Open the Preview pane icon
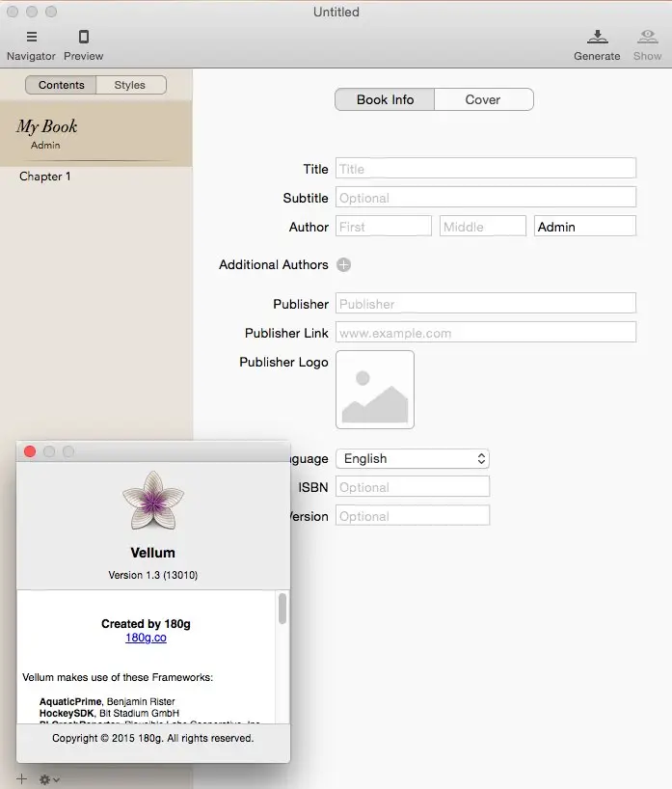Viewport: 672px width, 789px height. tap(84, 37)
